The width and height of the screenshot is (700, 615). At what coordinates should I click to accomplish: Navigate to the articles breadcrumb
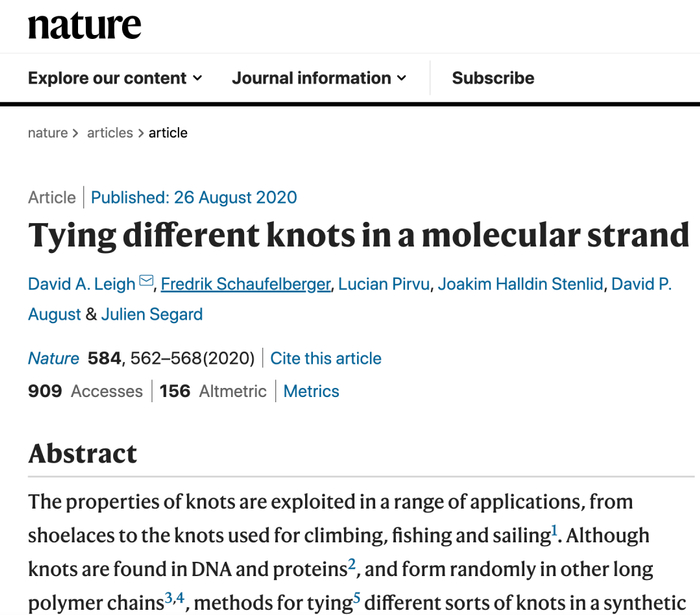[x=110, y=132]
